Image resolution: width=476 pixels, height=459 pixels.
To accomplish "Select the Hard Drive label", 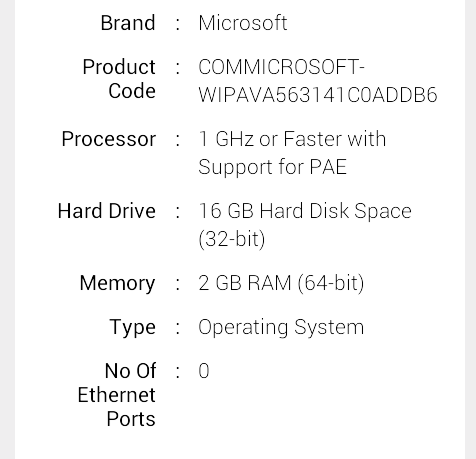I will tap(107, 211).
